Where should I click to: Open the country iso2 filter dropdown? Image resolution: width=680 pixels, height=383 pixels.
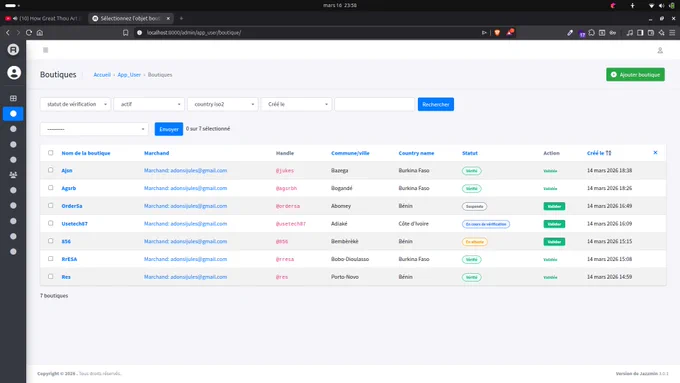(223, 104)
